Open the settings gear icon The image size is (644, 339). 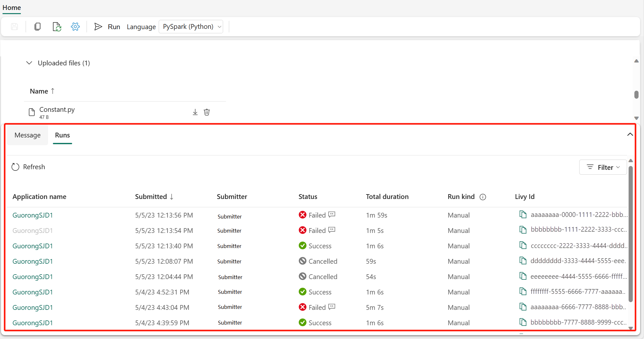75,27
